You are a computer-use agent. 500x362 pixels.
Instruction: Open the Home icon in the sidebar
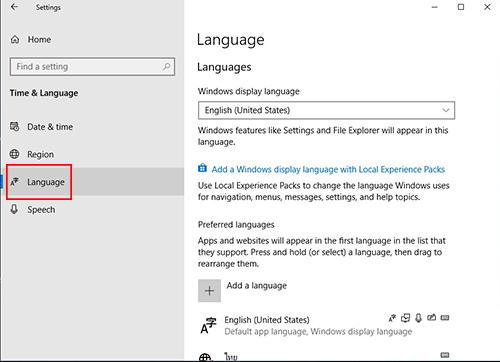click(15, 39)
